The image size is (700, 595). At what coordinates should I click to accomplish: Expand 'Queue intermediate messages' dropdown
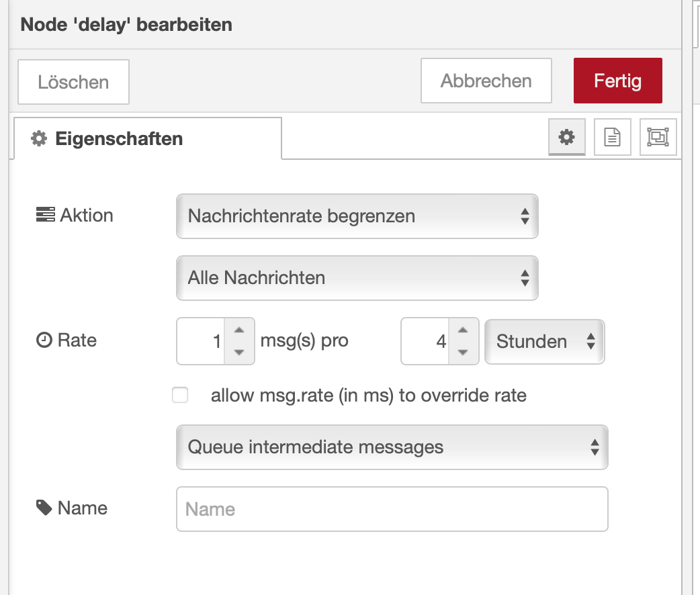(x=392, y=447)
